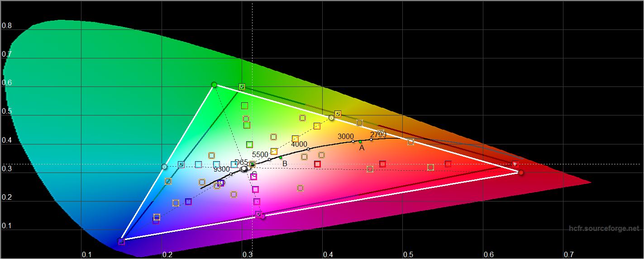Click the D65 label on the diagram
This screenshot has height=259, width=644.
click(x=241, y=162)
